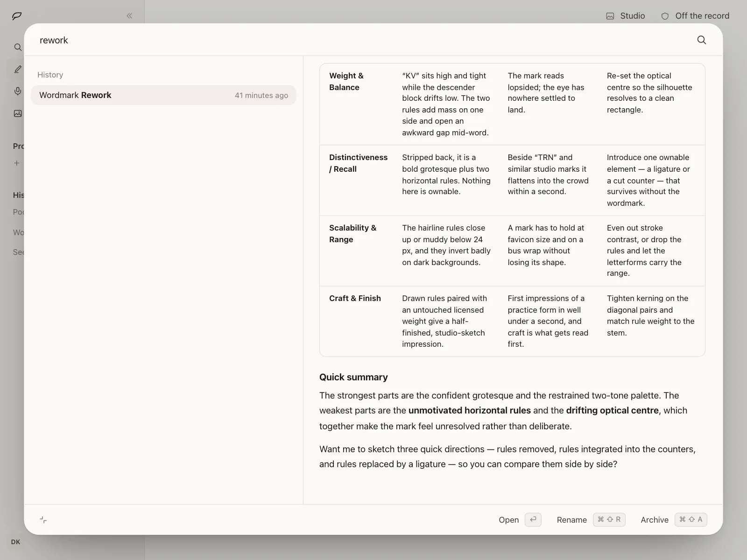Open search from the sidebar magnifier icon
Image resolution: width=747 pixels, height=560 pixels.
click(x=18, y=47)
